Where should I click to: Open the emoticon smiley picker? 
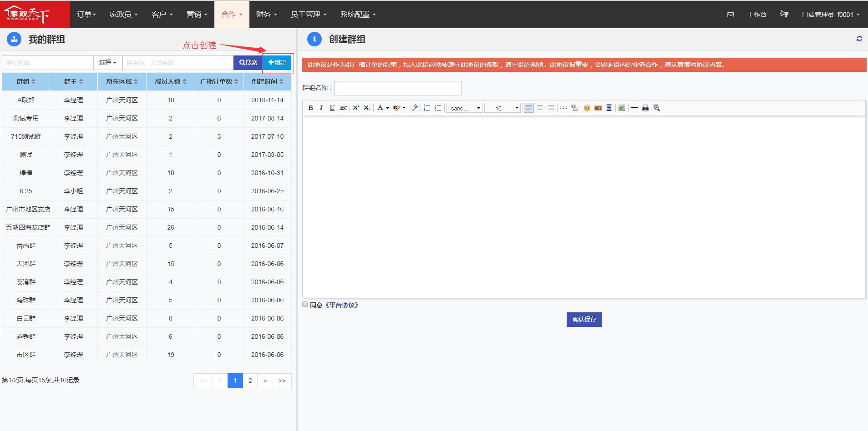[587, 108]
